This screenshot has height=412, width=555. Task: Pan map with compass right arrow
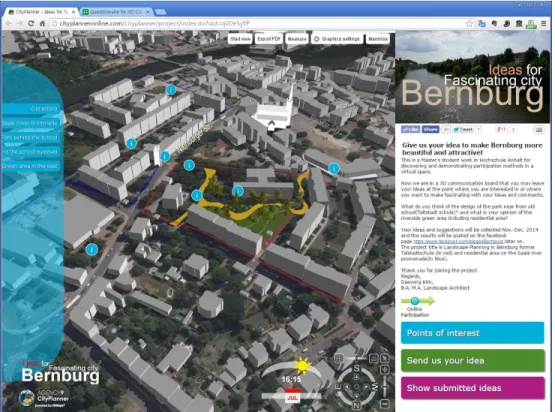pos(366,387)
